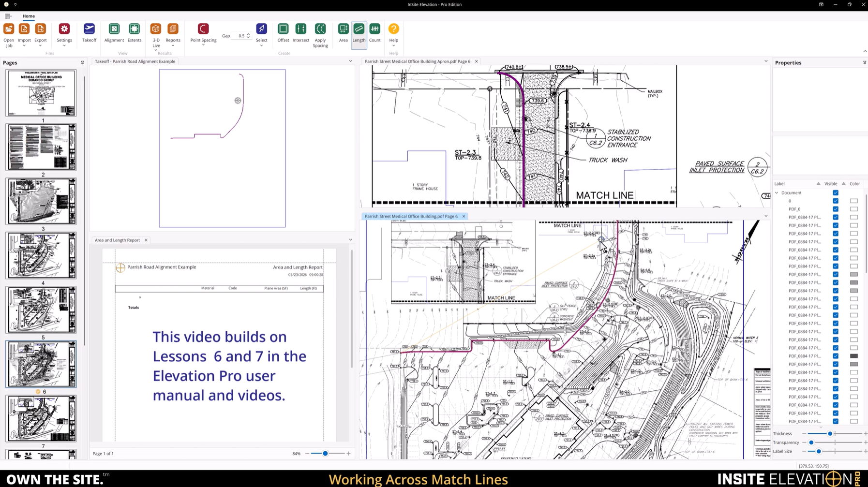This screenshot has height=487, width=868.
Task: Click the Open Job icon
Action: 9,29
